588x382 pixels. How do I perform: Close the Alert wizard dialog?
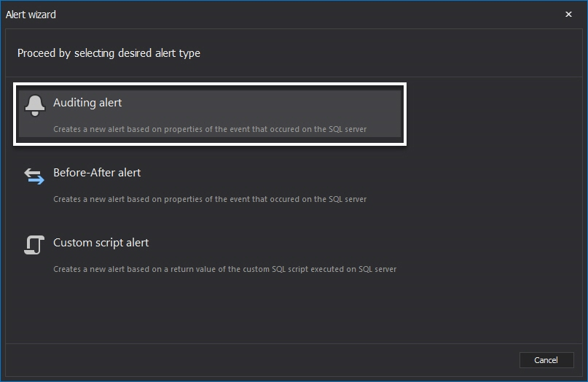click(x=568, y=15)
